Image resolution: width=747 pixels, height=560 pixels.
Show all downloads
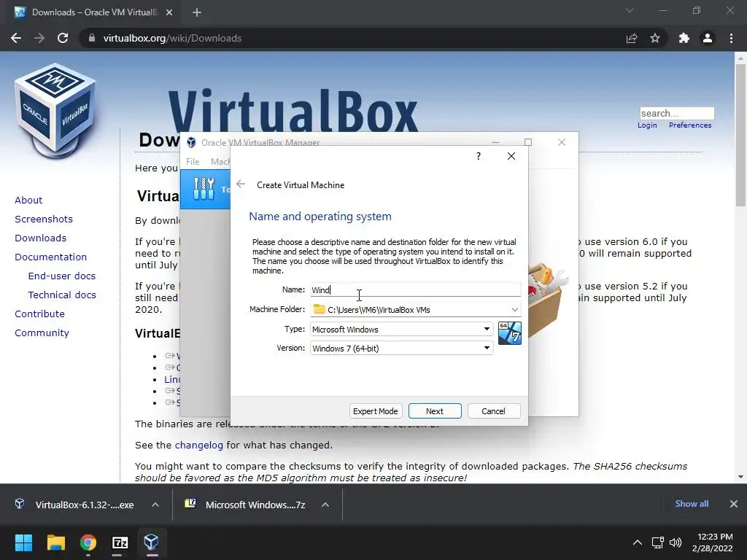tap(692, 504)
